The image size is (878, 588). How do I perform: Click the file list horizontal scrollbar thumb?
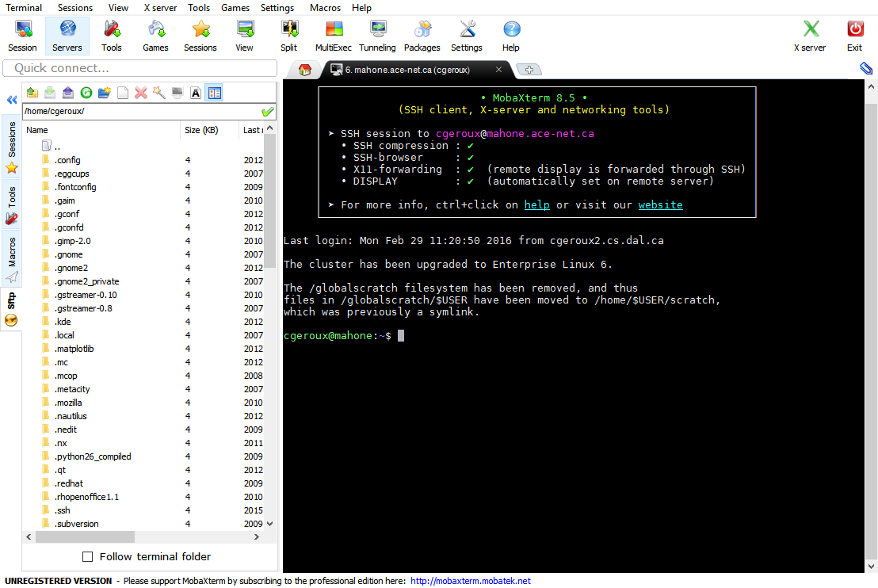point(85,536)
